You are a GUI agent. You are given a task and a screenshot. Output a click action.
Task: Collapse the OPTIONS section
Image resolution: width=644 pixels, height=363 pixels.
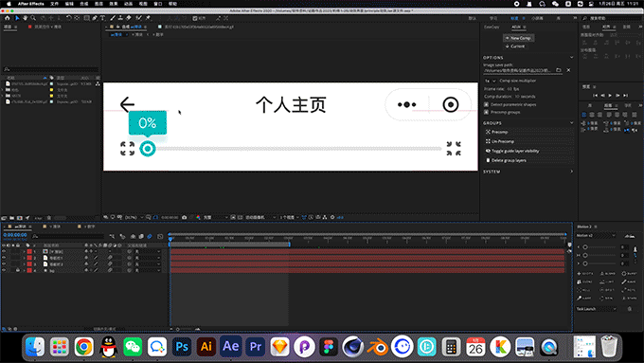coord(571,58)
